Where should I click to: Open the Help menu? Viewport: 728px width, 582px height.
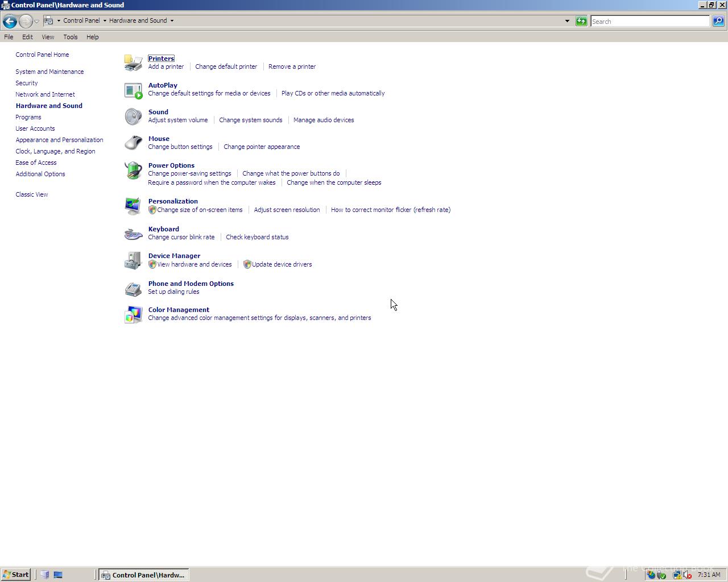coord(93,37)
